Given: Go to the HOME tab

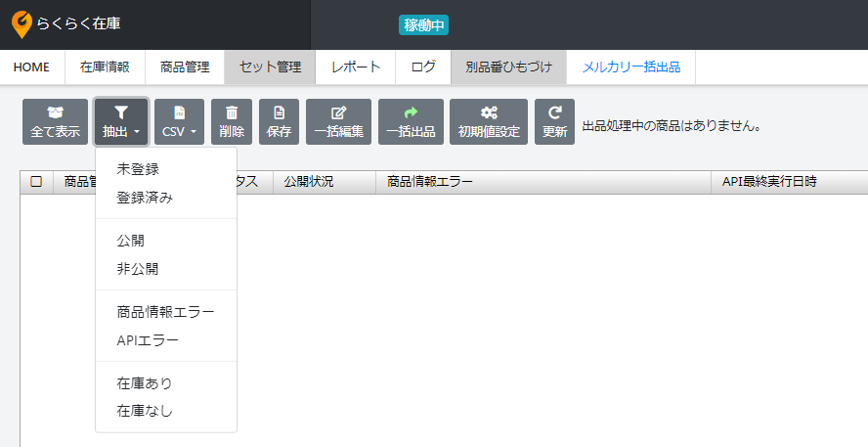Looking at the screenshot, I should (x=32, y=67).
